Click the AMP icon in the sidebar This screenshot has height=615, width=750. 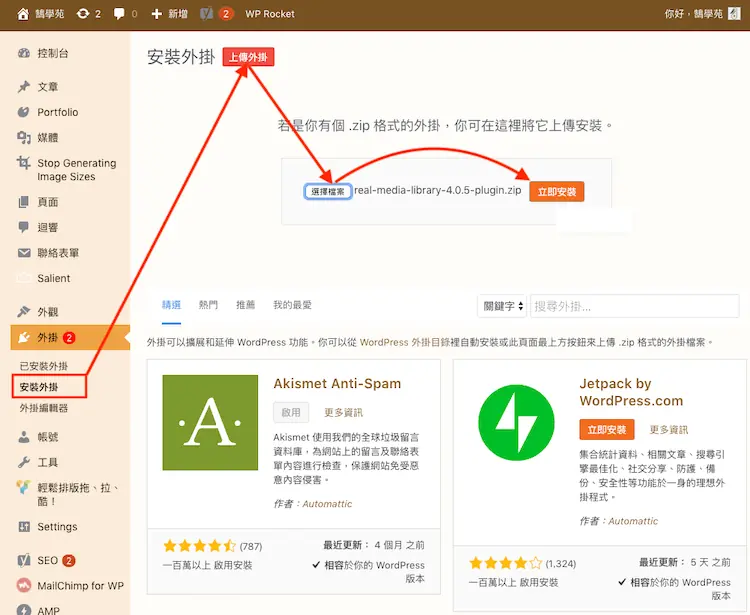tap(24, 610)
